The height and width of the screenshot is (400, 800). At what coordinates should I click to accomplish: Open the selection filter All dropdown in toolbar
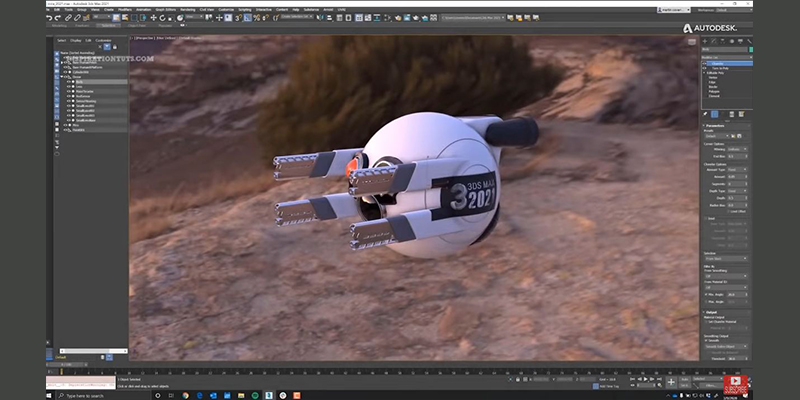click(x=102, y=17)
